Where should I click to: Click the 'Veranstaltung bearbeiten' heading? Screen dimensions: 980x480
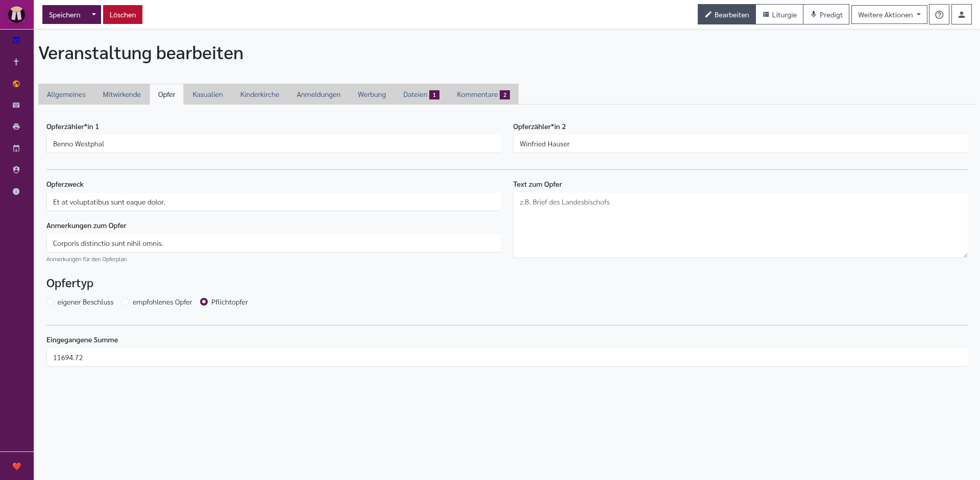click(x=141, y=53)
